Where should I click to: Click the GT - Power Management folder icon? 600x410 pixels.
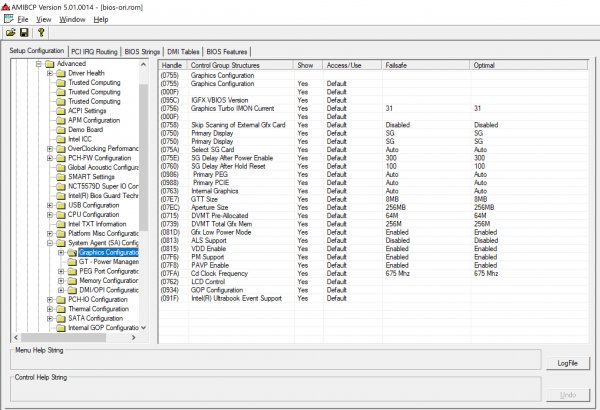point(72,262)
